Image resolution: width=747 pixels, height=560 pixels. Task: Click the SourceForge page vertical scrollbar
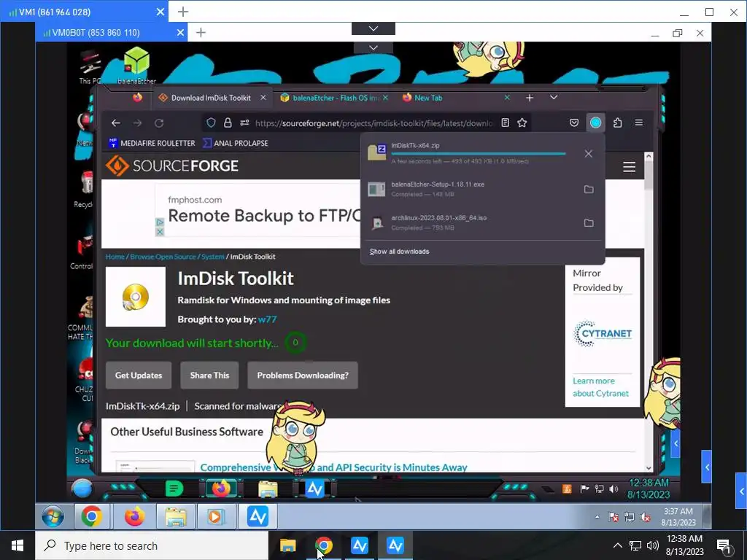coord(649,312)
